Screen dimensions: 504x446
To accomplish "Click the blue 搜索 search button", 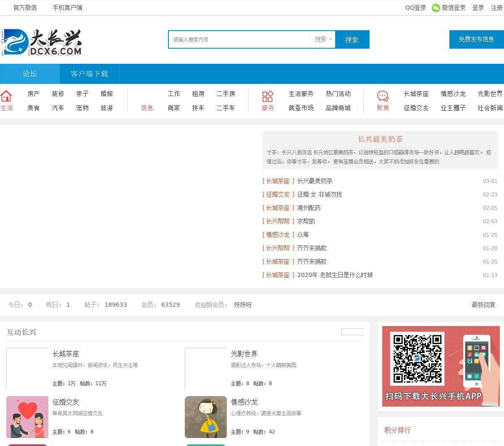I will 352,39.
